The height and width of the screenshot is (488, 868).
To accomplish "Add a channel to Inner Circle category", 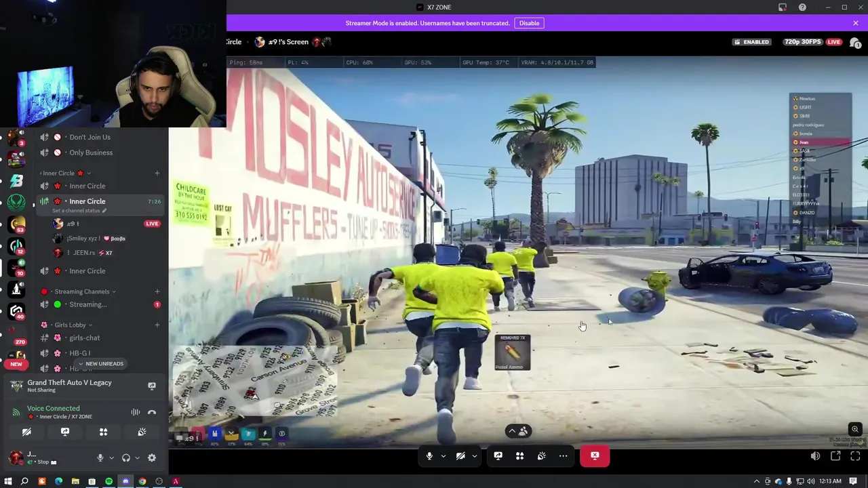I will click(x=157, y=173).
